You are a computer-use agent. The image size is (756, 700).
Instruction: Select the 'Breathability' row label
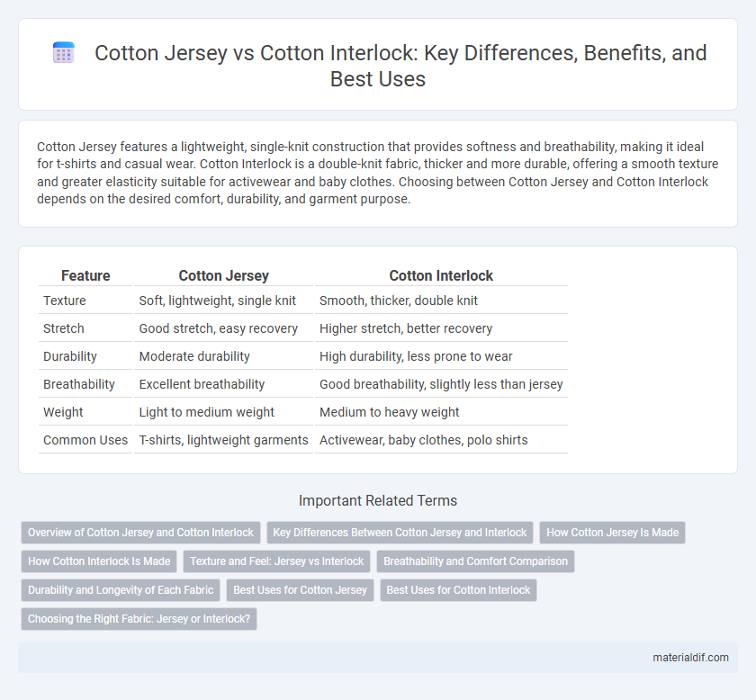(79, 384)
